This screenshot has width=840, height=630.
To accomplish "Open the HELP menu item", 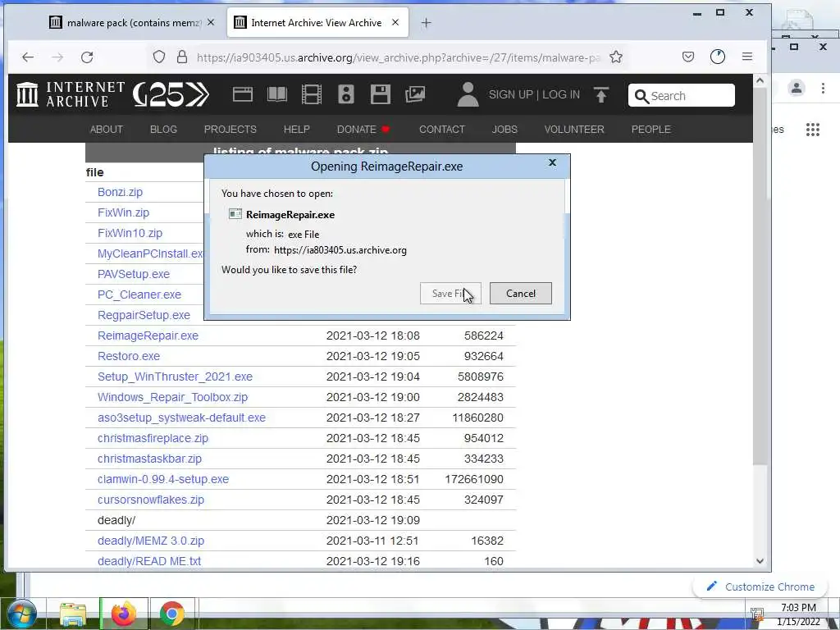I will click(x=296, y=129).
